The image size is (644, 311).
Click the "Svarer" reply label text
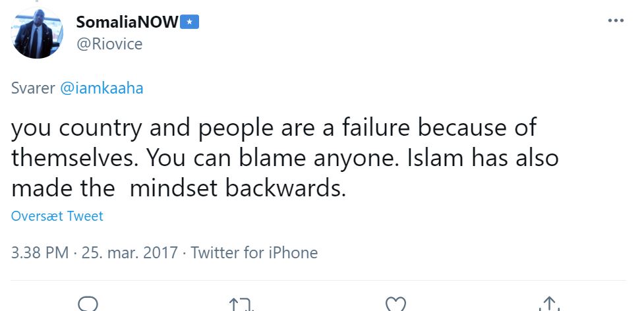(33, 88)
